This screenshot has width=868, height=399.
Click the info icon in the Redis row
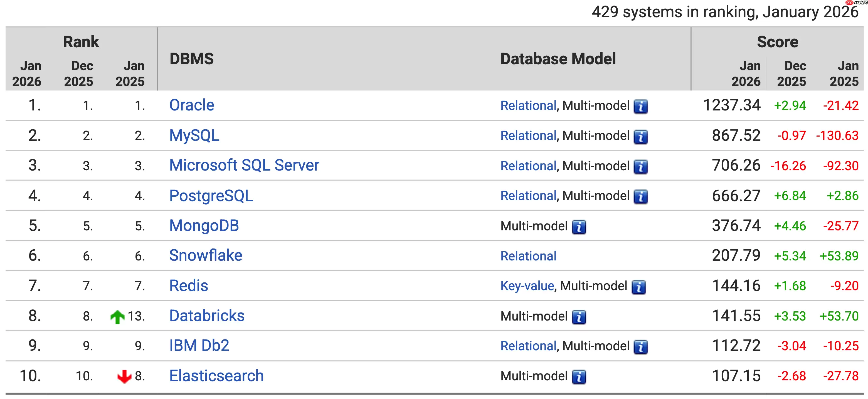638,287
